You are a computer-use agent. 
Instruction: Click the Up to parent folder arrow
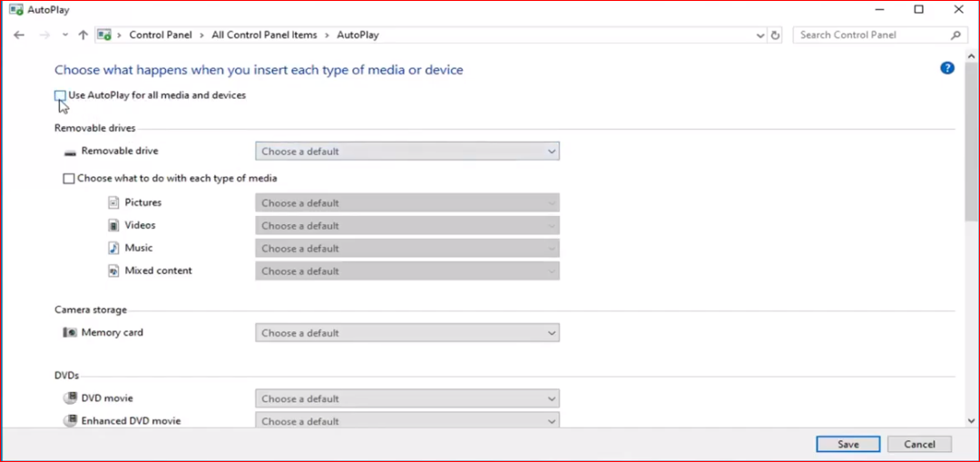[x=83, y=35]
